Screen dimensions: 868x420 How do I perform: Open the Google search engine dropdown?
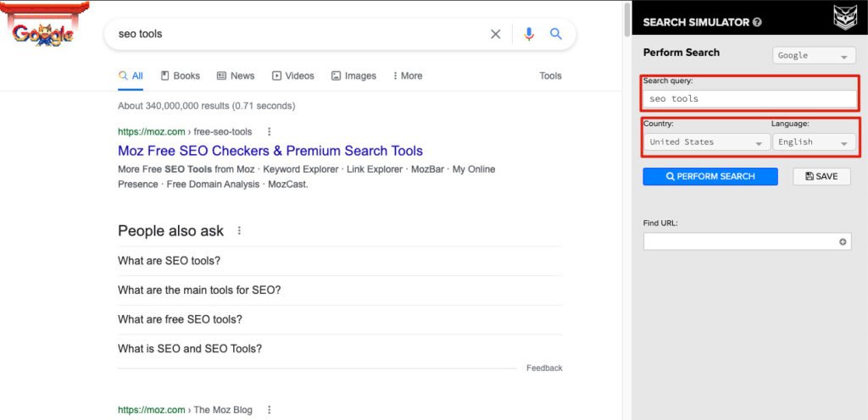(815, 55)
